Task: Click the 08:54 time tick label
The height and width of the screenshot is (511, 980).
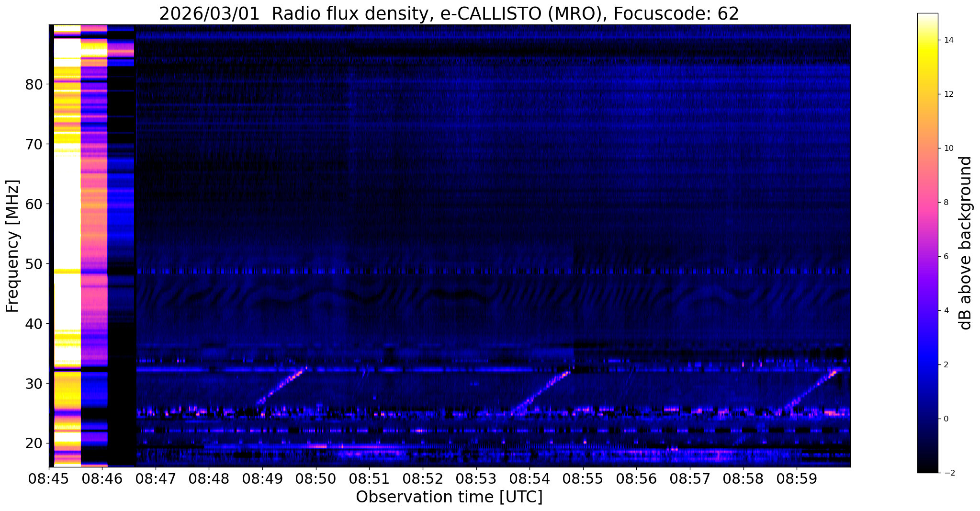Action: tap(529, 478)
